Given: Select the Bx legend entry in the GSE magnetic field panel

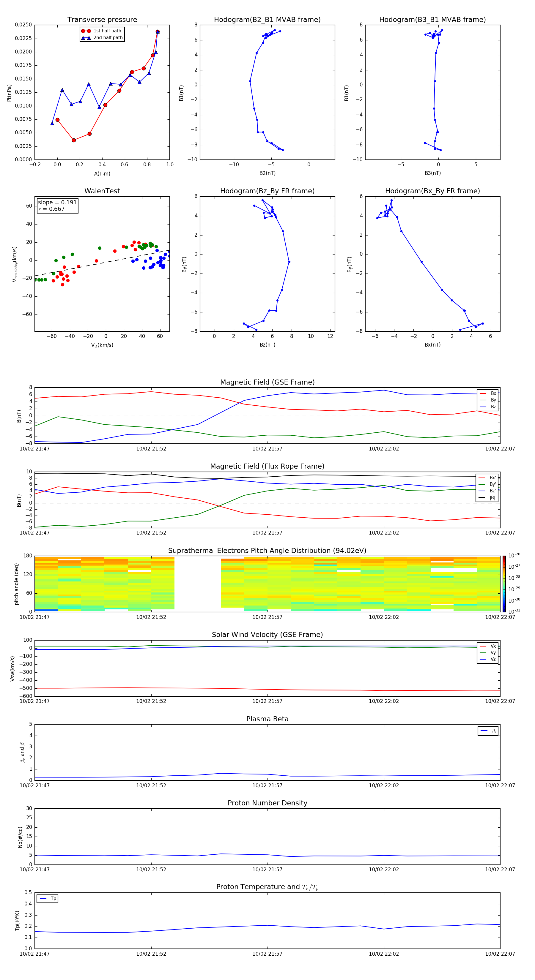Looking at the screenshot, I should pos(488,393).
